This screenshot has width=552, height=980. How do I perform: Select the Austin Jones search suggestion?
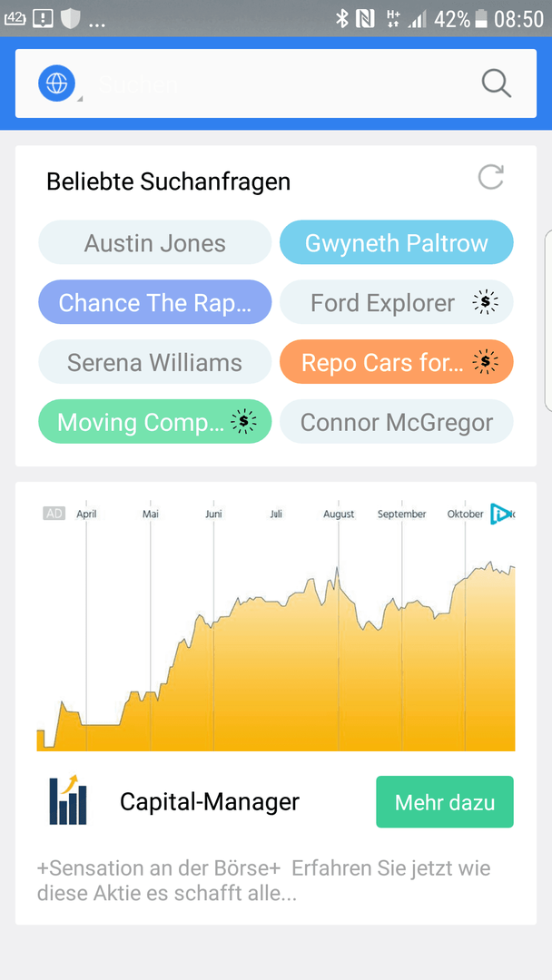[155, 242]
